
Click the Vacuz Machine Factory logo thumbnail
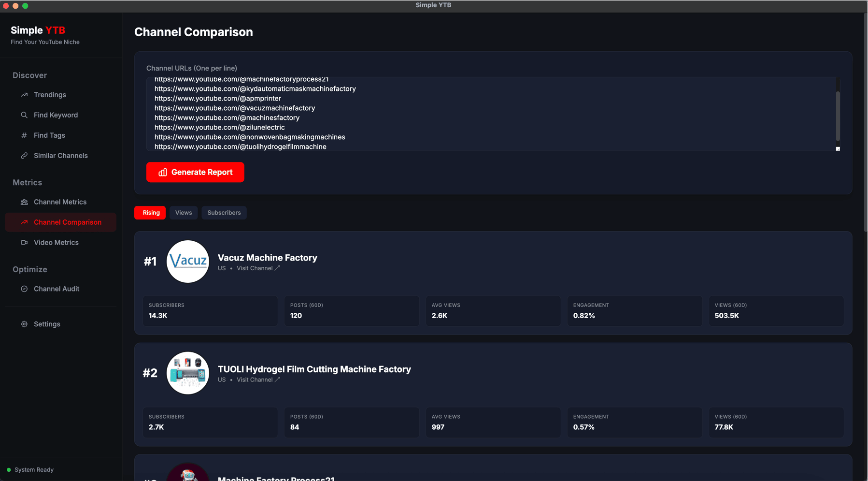pyautogui.click(x=188, y=262)
